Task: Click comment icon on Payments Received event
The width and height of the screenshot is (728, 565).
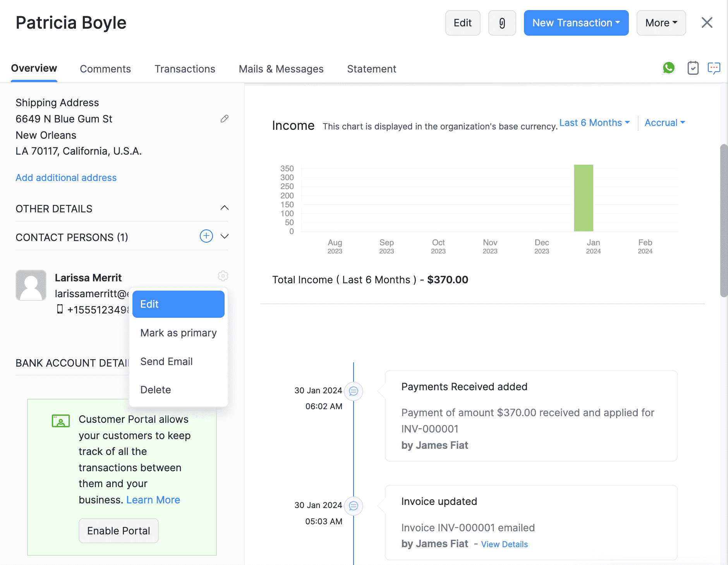Action: point(353,391)
